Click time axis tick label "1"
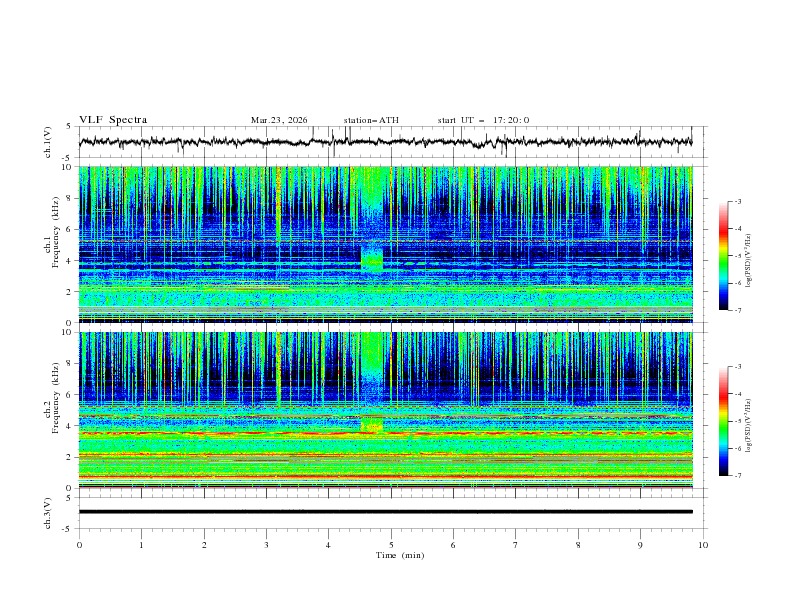792x612 pixels. (141, 545)
